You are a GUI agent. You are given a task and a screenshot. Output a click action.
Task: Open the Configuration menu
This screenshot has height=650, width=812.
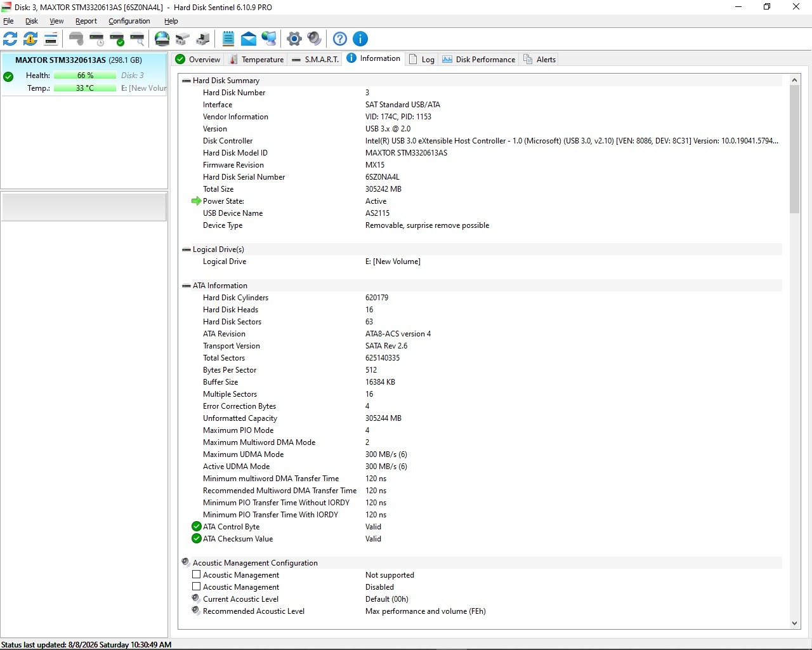click(x=129, y=21)
